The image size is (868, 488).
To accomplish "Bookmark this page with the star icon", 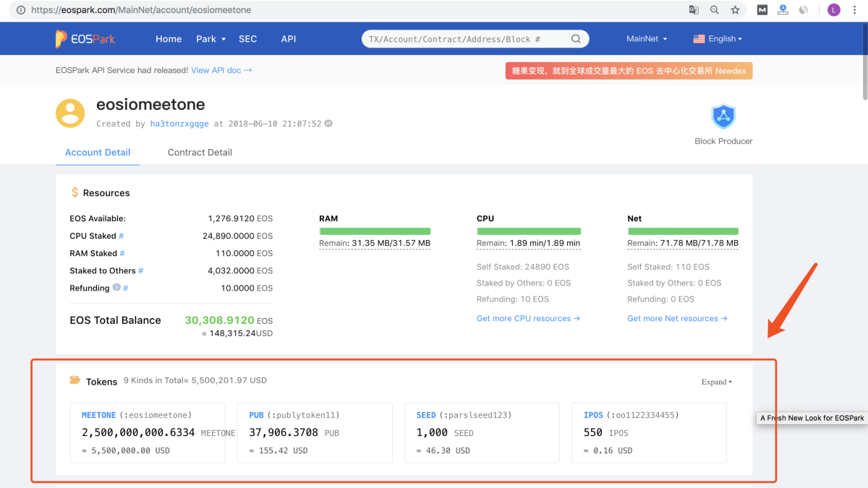I will tap(735, 10).
